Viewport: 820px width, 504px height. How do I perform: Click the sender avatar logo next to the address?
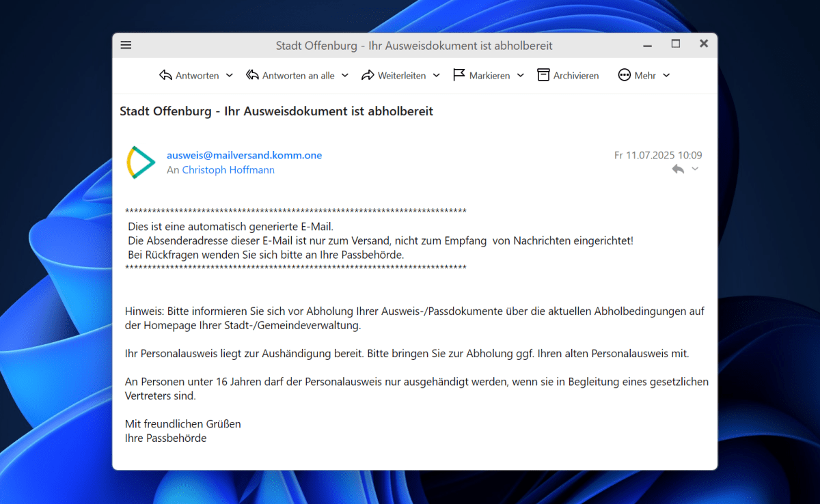tap(141, 163)
